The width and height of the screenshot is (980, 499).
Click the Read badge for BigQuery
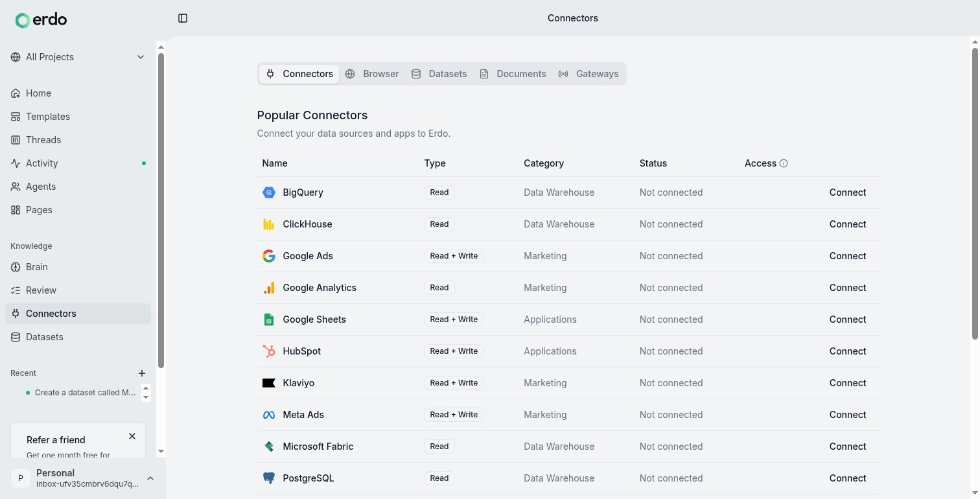[439, 192]
